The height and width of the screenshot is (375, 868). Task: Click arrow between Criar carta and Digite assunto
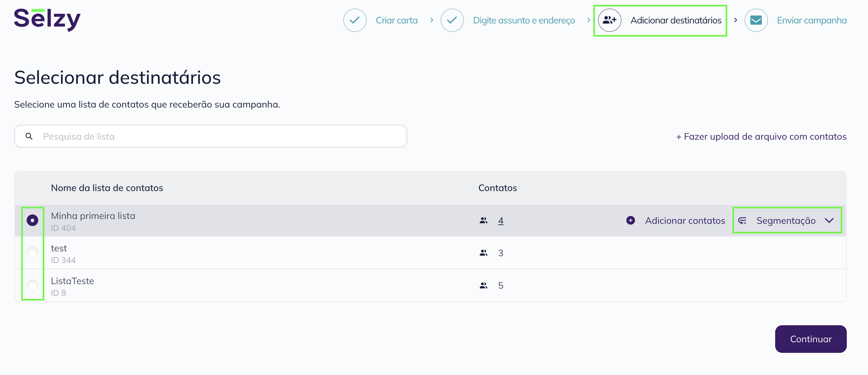pyautogui.click(x=431, y=20)
